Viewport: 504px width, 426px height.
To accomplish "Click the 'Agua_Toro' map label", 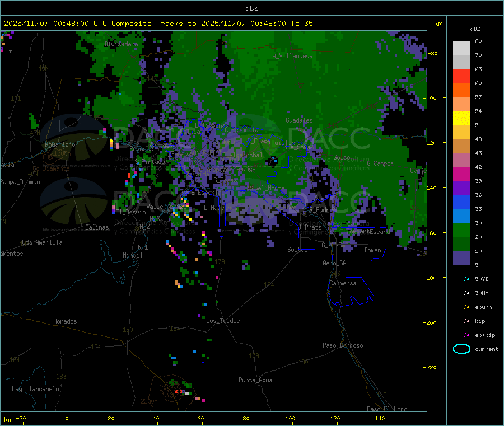I will (x=60, y=144).
